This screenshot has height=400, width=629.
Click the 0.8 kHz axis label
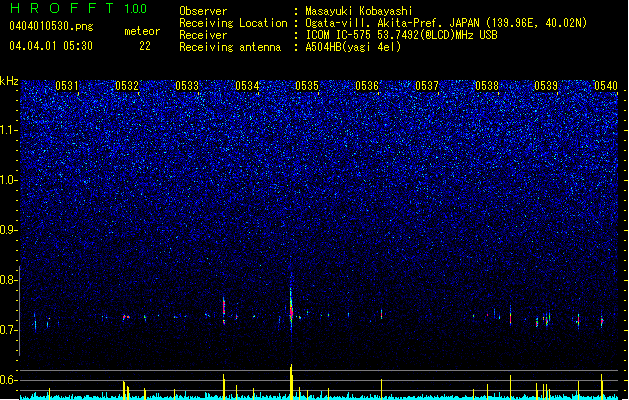click(x=8, y=280)
